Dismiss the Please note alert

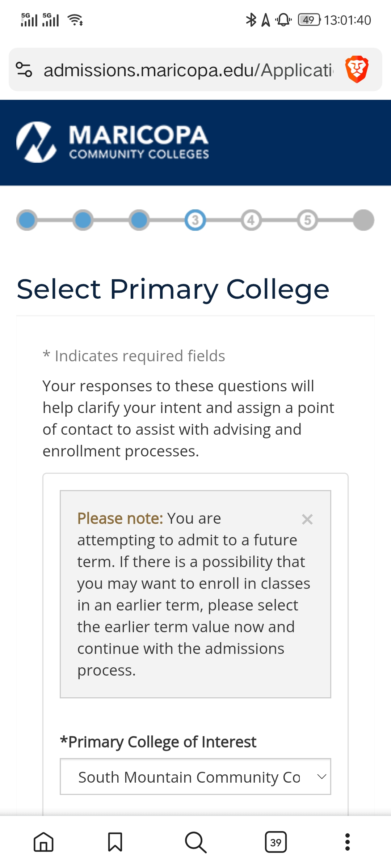(307, 519)
